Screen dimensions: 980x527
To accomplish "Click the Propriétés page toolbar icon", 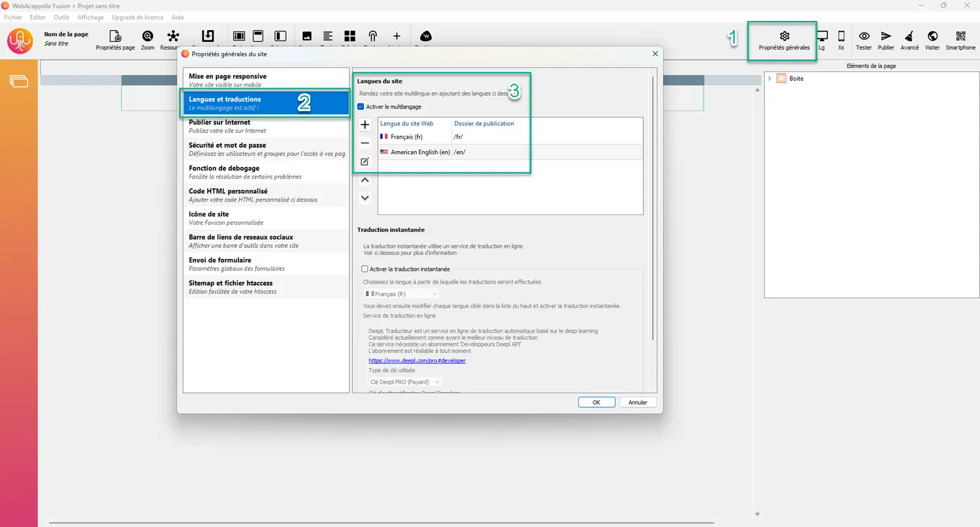I will [x=115, y=36].
